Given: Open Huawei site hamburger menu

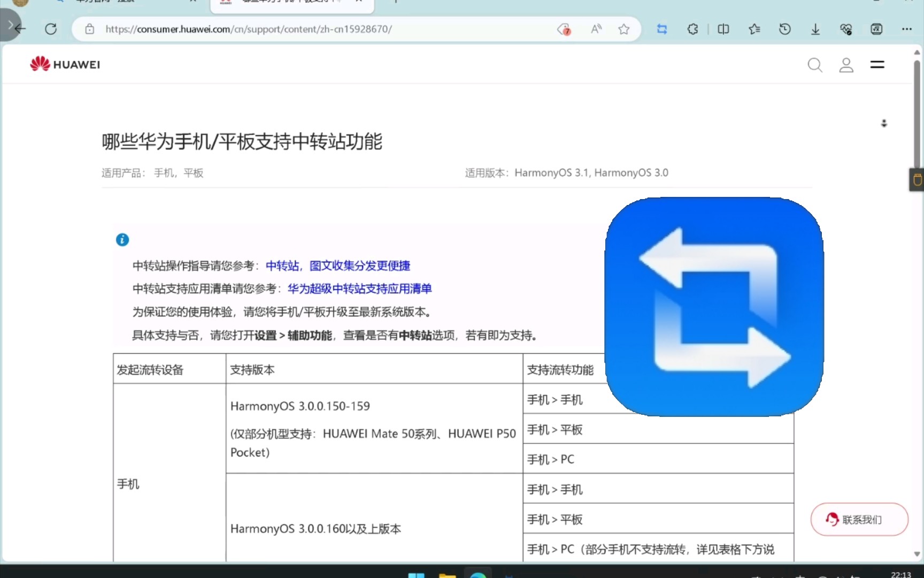Looking at the screenshot, I should point(877,65).
